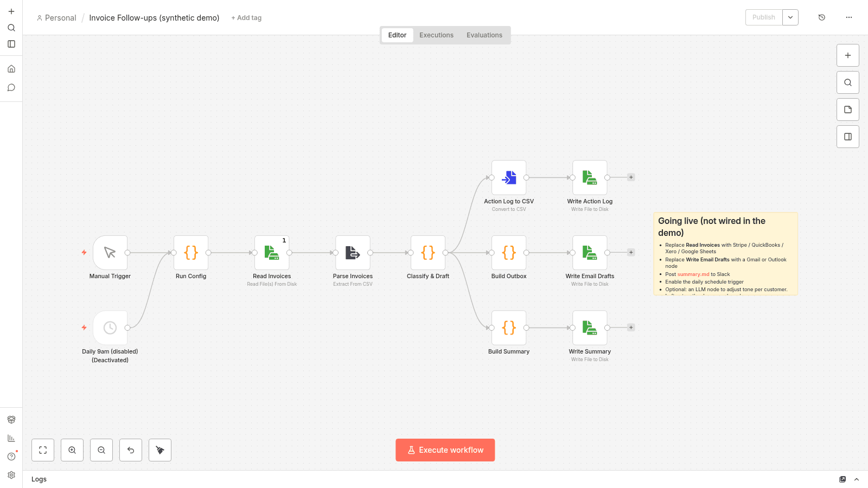This screenshot has width=868, height=488.
Task: Open the Build Outbox code node
Action: [x=509, y=253]
